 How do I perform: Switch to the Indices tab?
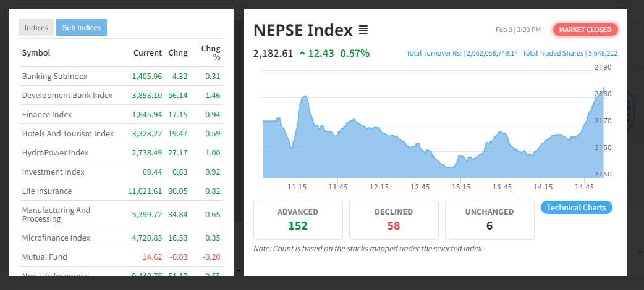pyautogui.click(x=36, y=28)
